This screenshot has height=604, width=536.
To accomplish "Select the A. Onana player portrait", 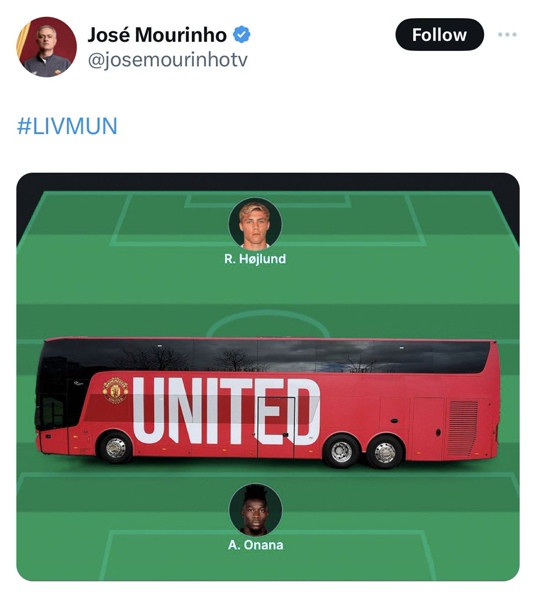I will pyautogui.click(x=255, y=510).
